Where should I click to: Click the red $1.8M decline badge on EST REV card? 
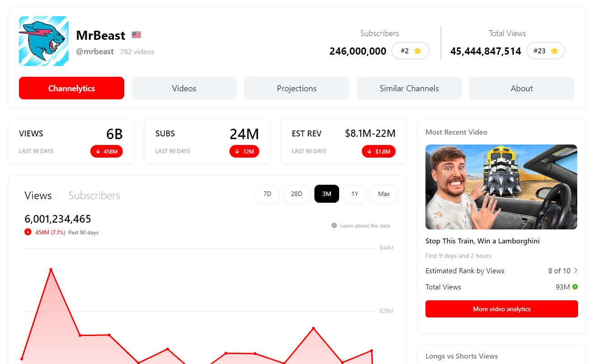378,151
